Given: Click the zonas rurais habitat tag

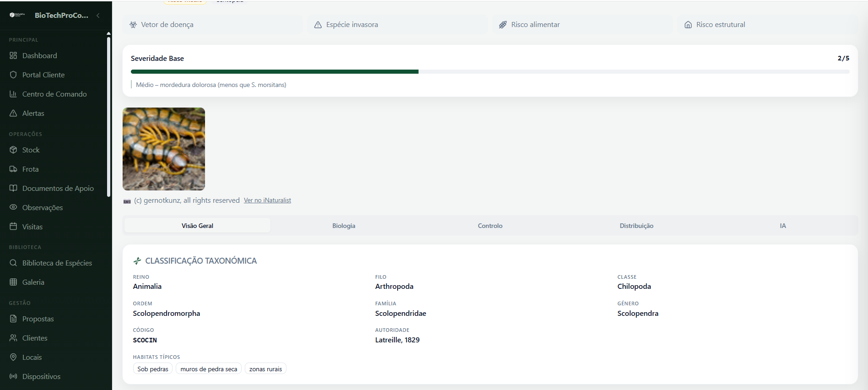Looking at the screenshot, I should coord(265,369).
